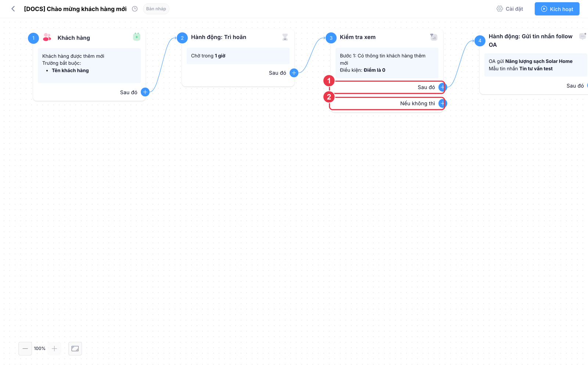Click the Kích hoạt button

(x=557, y=9)
